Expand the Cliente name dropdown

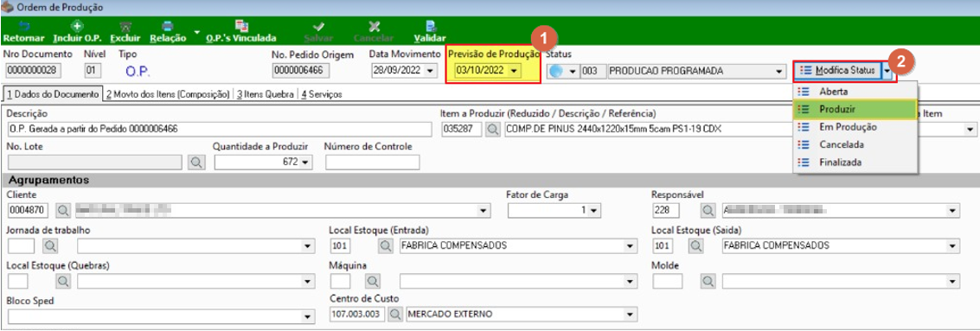tap(484, 211)
